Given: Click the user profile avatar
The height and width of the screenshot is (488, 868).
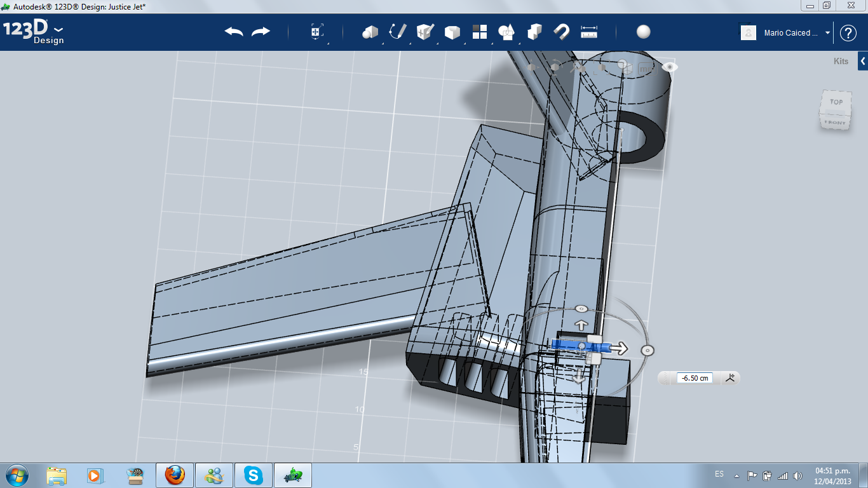Looking at the screenshot, I should [749, 32].
